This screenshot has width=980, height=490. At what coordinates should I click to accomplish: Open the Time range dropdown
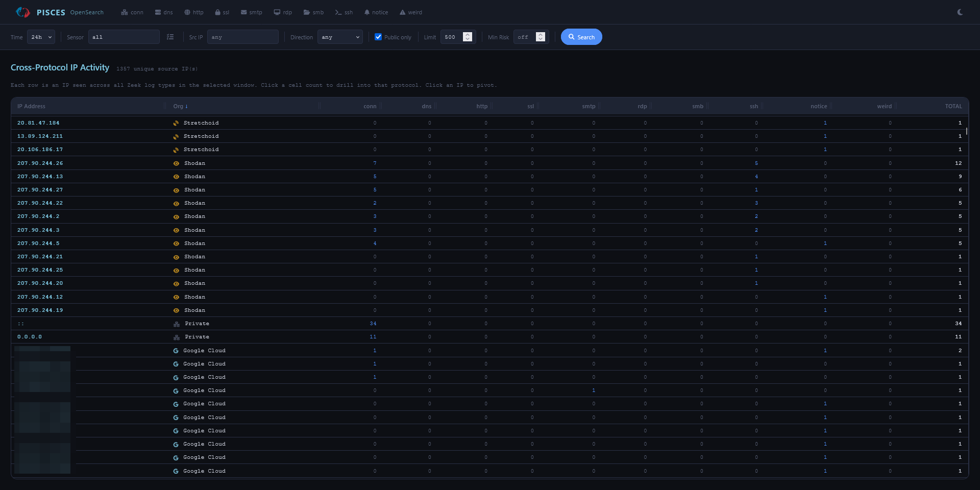(x=40, y=37)
